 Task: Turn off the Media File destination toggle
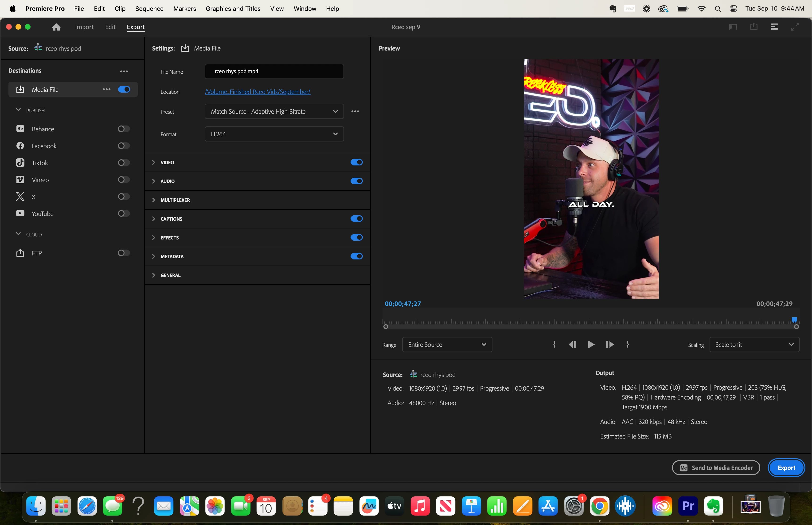coord(124,89)
